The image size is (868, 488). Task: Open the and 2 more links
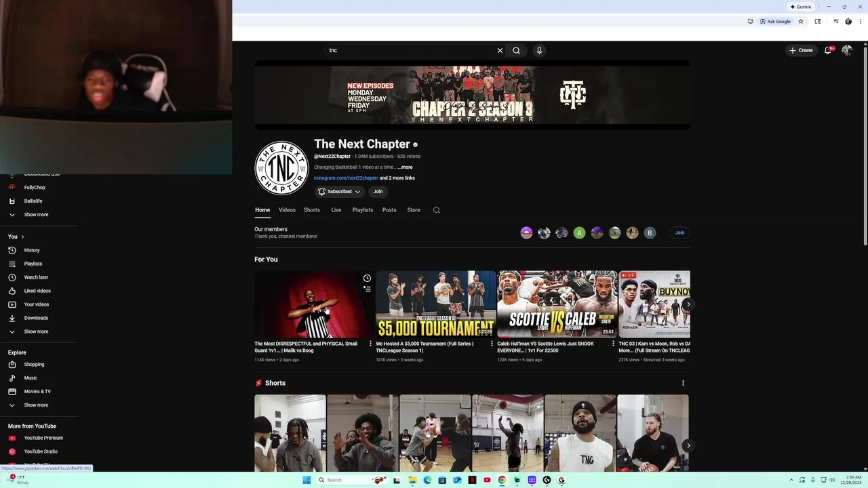pyautogui.click(x=397, y=178)
